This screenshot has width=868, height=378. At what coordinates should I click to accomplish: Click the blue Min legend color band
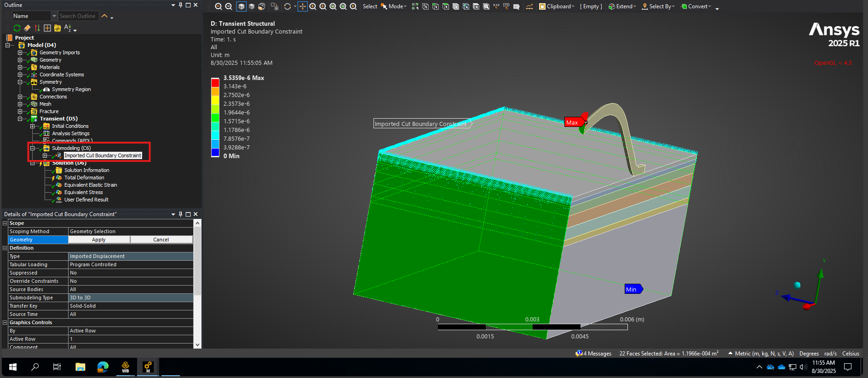(x=215, y=152)
